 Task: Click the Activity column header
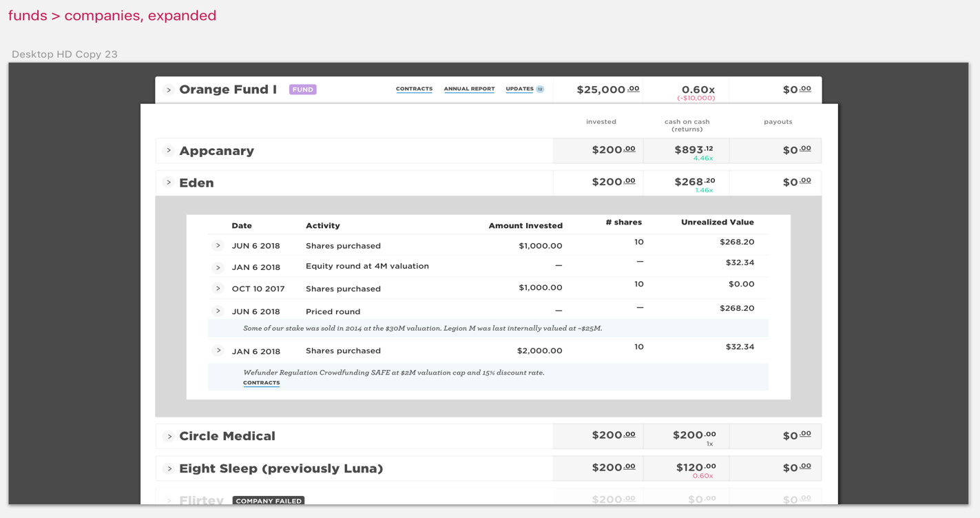point(323,226)
